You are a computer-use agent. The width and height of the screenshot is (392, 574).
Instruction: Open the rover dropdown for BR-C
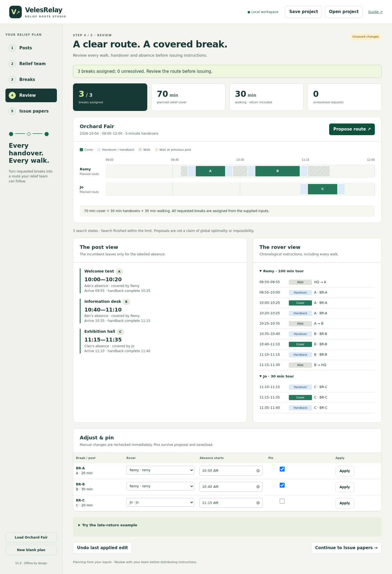coord(160,502)
